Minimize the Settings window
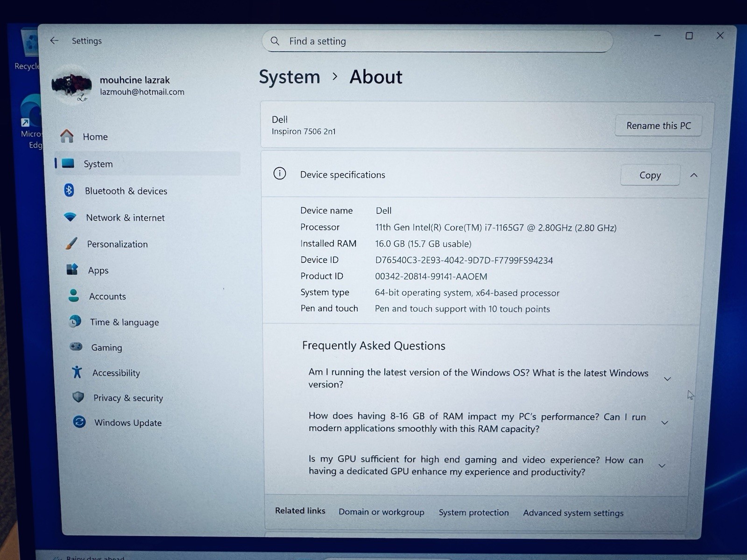Screen dimensions: 747x560 coord(657,35)
